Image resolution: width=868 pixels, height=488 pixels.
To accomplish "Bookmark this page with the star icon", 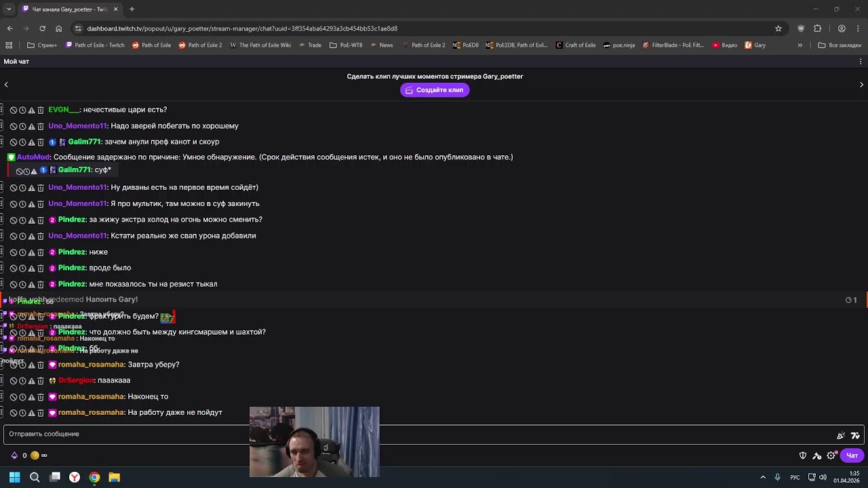I will click(x=778, y=28).
